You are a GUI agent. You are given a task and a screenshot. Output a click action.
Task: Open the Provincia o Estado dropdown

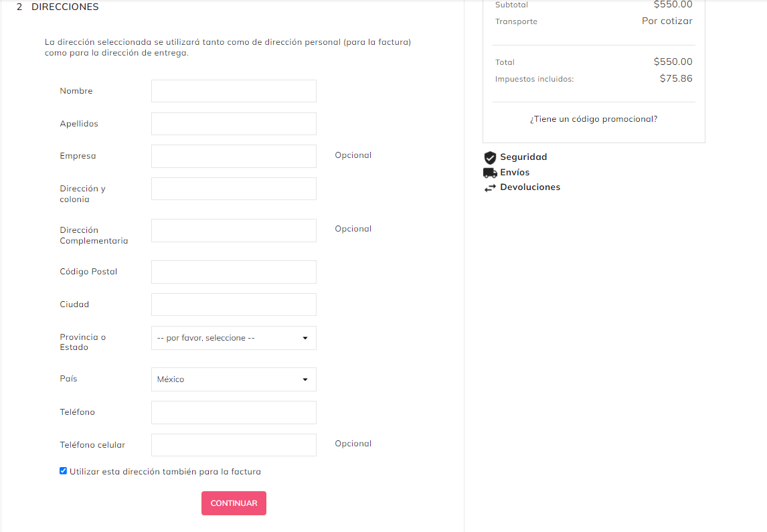(234, 338)
